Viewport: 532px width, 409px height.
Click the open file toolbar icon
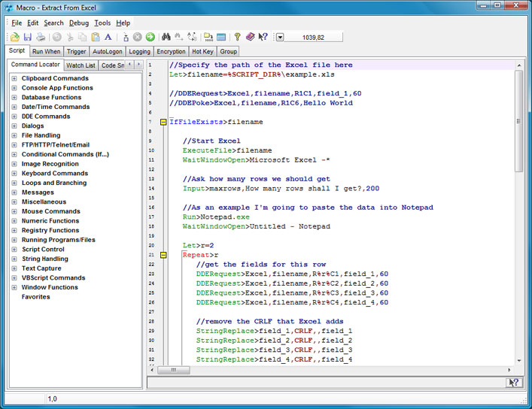pyautogui.click(x=14, y=37)
